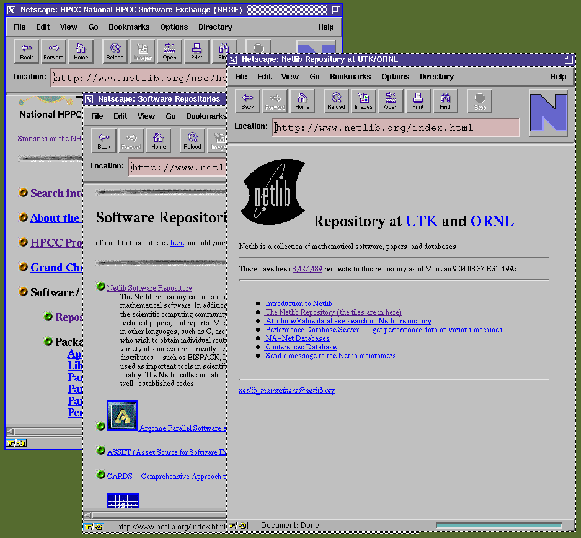Click security key icon in Netlib status bar
Image resolution: width=581 pixels, height=538 pixels.
pos(238,525)
